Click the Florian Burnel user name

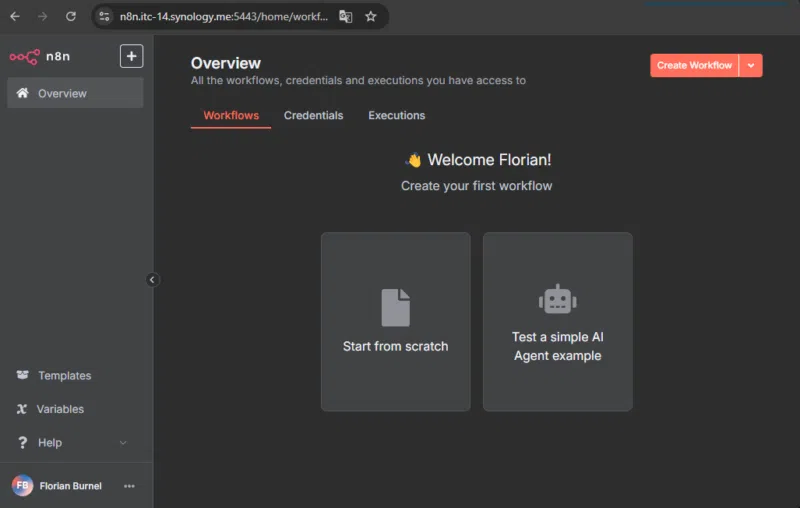coord(70,486)
